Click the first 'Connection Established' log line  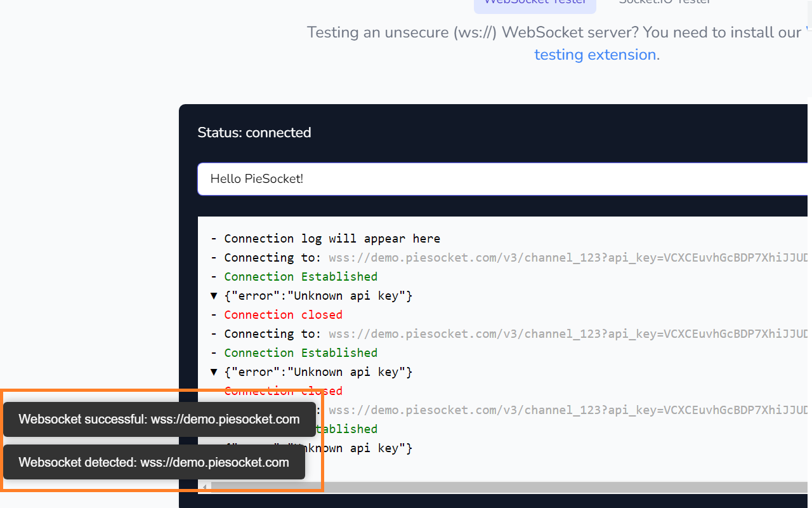point(301,277)
